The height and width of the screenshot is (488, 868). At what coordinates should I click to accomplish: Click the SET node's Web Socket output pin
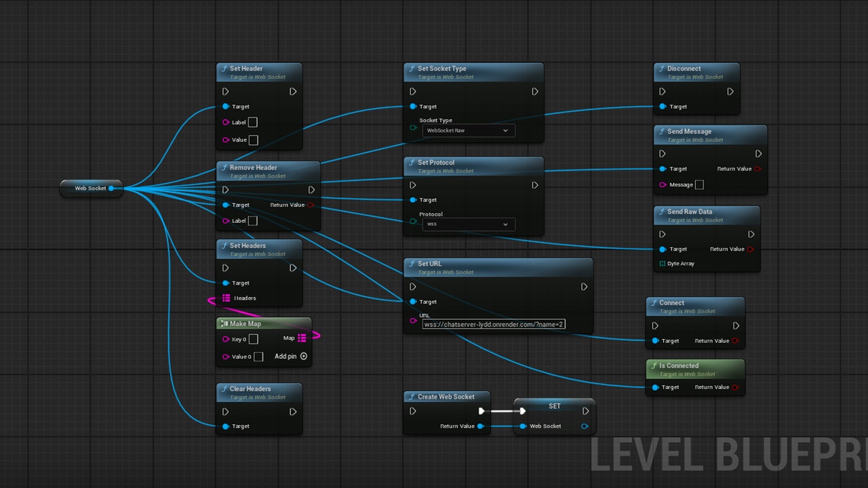pos(585,426)
